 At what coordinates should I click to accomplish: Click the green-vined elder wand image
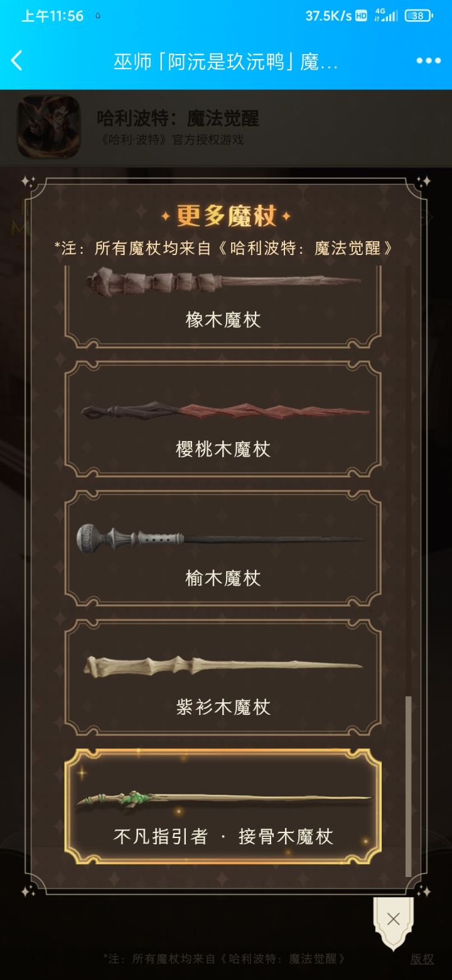[x=223, y=800]
